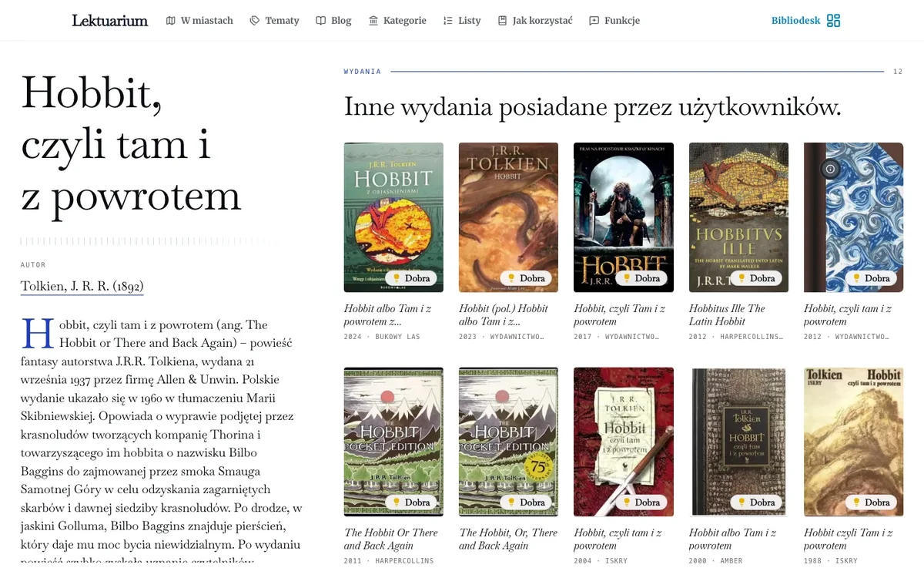Open title link Hobbit (pol.) Hobbit albo Tam i z...
The width and height of the screenshot is (924, 578).
[x=504, y=314]
